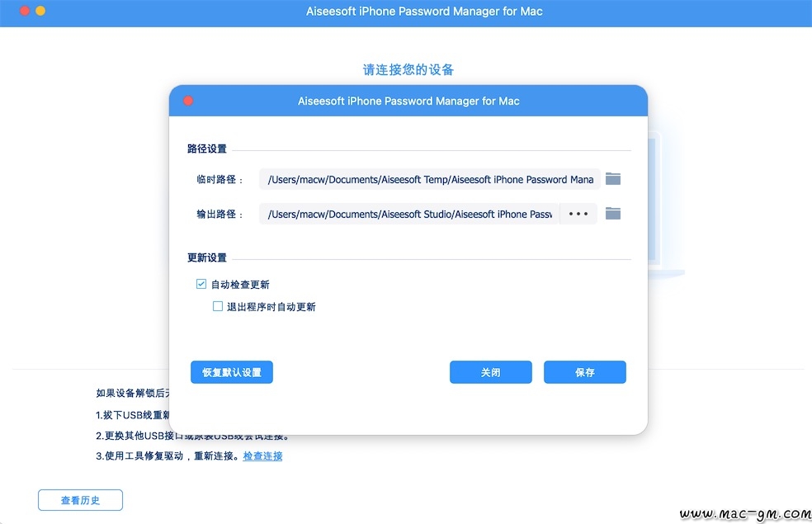This screenshot has width=812, height=524.
Task: Select the 请连接您的设备 heading text
Action: pos(408,69)
